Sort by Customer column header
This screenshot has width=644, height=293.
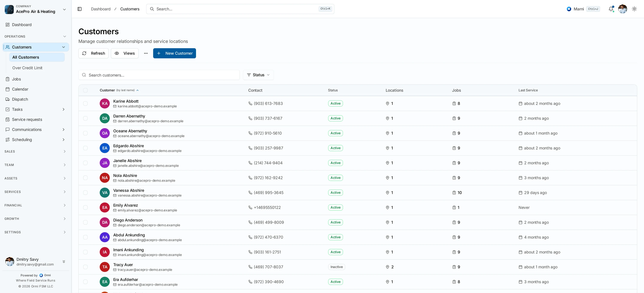[119, 90]
